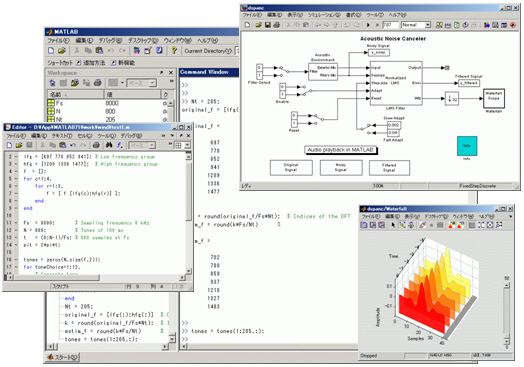Click the new file icon in MATLAB toolbar
This screenshot has height=367, width=524.
[x=51, y=51]
